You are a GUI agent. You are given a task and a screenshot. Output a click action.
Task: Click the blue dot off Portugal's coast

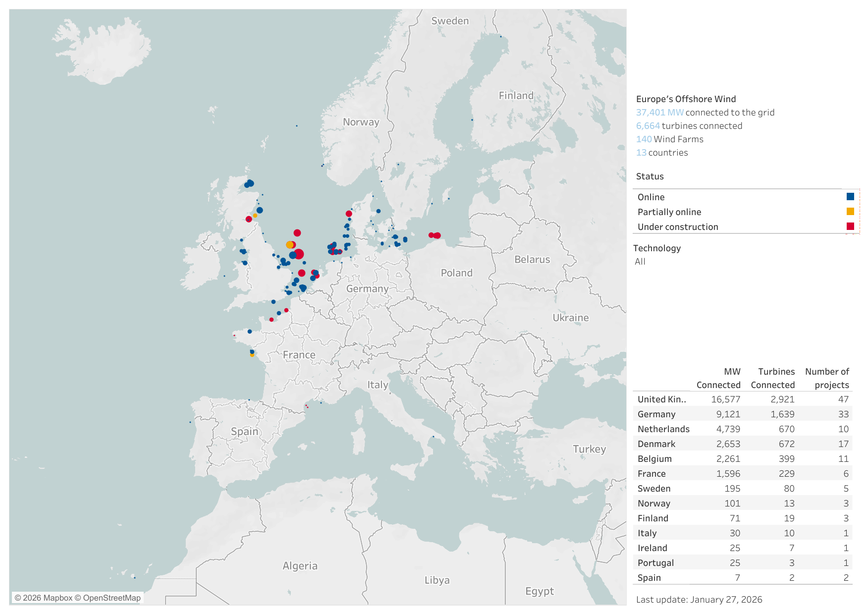pos(190,422)
